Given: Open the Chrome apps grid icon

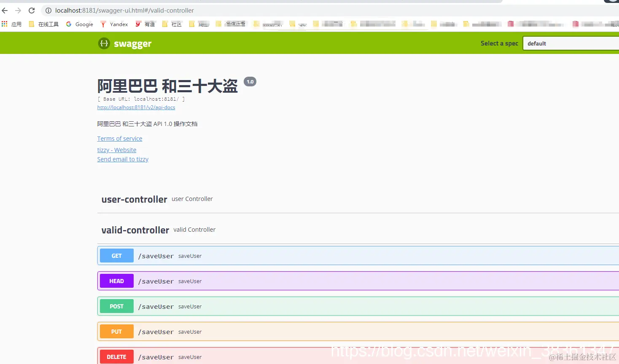Looking at the screenshot, I should [x=5, y=24].
